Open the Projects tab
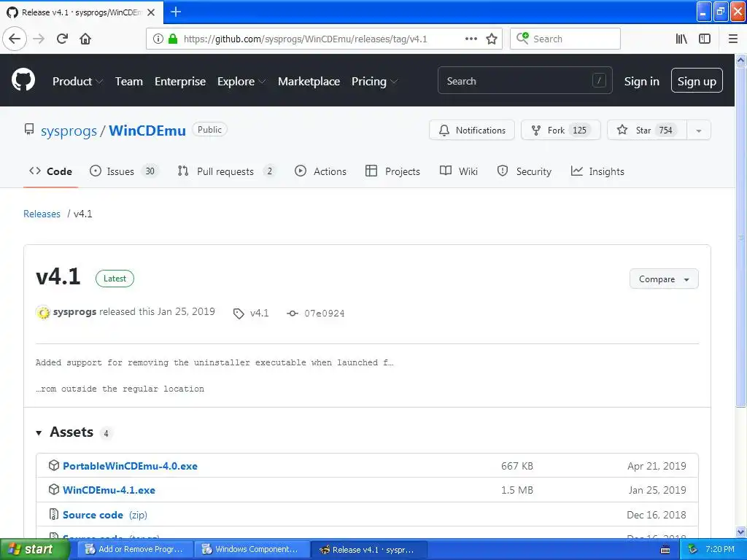The height and width of the screenshot is (560, 747). pos(392,171)
